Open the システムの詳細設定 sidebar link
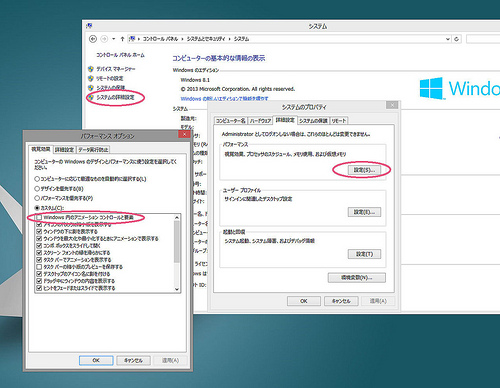 click(x=115, y=97)
